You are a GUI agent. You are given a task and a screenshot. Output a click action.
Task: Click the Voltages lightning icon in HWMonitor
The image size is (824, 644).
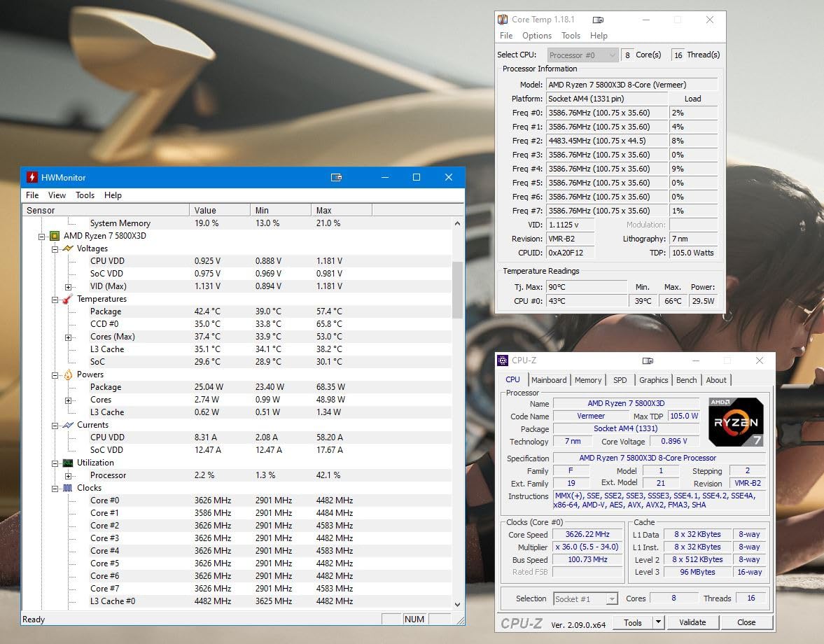pyautogui.click(x=68, y=248)
